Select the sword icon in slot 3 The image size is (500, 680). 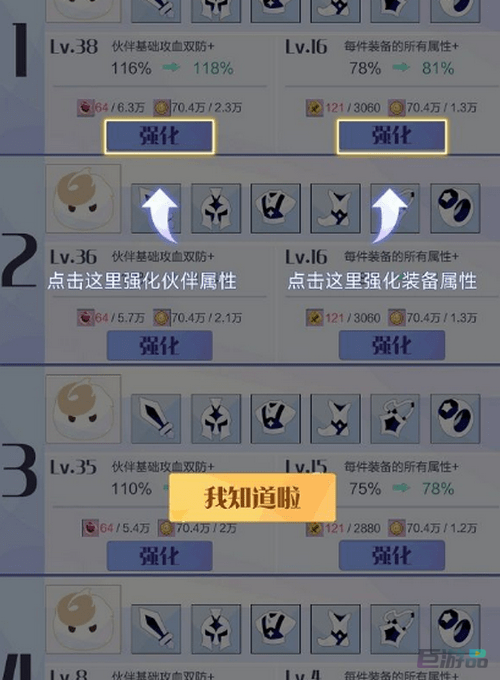[x=156, y=418]
